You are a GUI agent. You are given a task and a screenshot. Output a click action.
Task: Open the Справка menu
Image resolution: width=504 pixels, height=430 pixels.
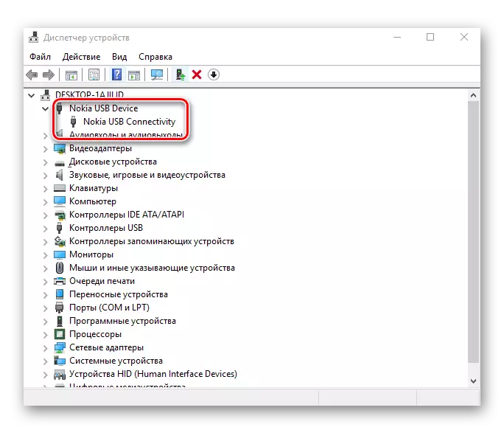(155, 57)
